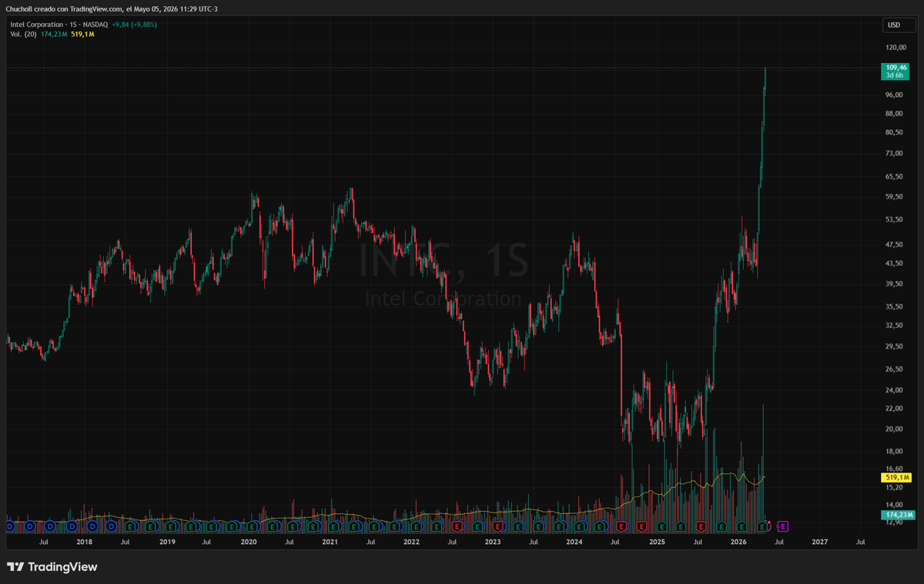This screenshot has width=924, height=584.
Task: Click the 47,50 price axis label
Action: tap(894, 245)
